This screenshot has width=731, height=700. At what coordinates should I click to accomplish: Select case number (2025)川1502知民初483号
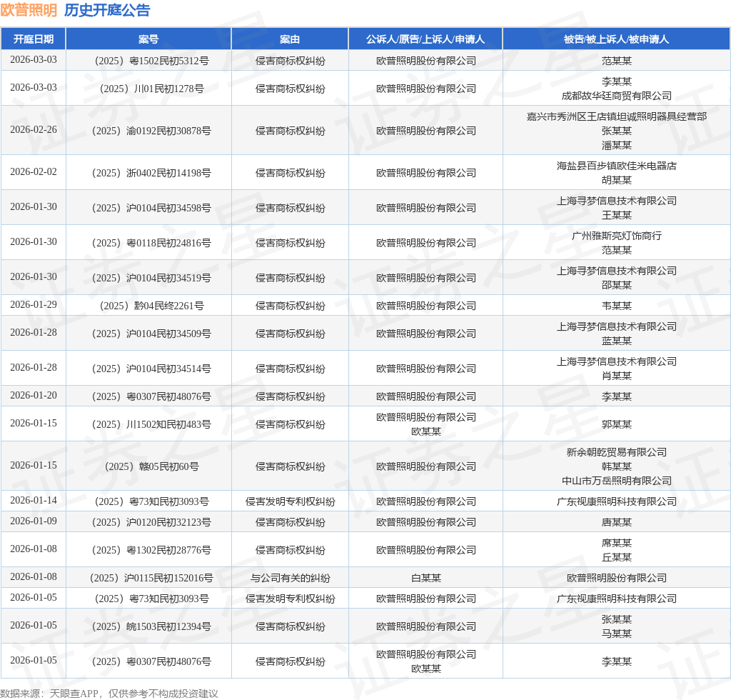pyautogui.click(x=151, y=424)
